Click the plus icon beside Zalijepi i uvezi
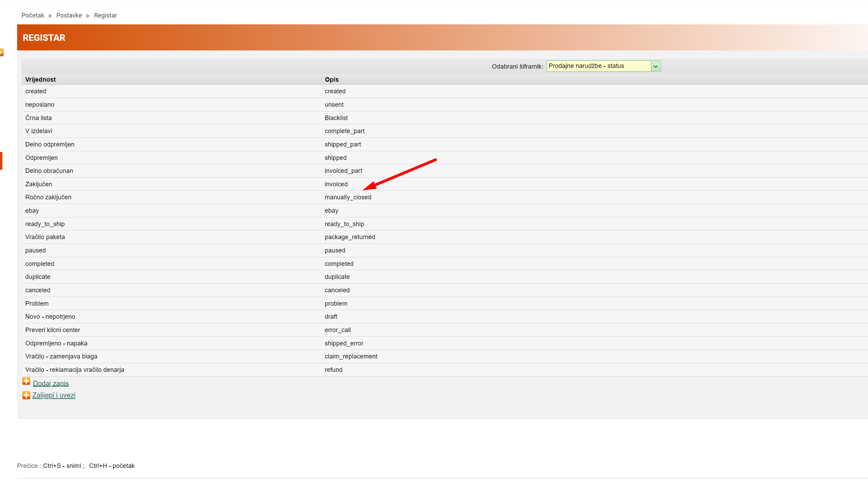This screenshot has height=484, width=868. coord(26,395)
